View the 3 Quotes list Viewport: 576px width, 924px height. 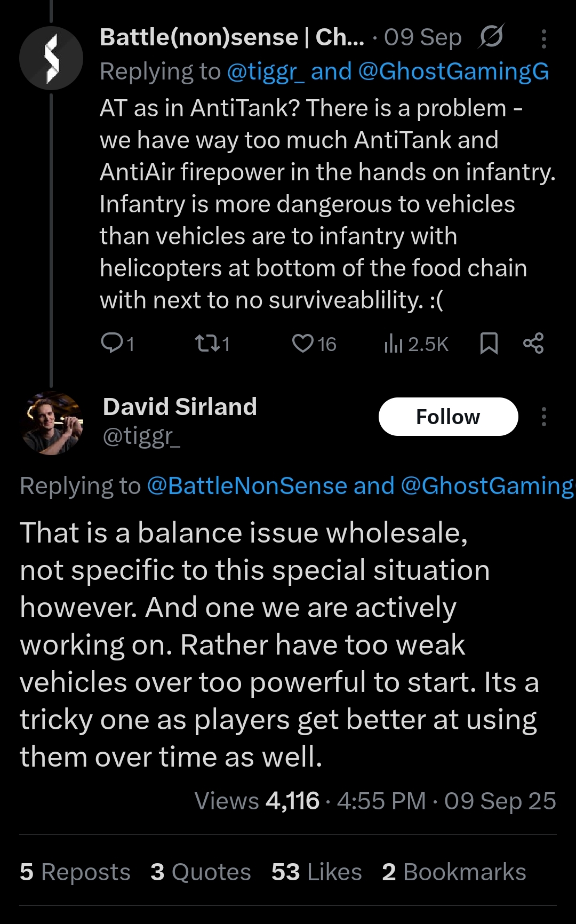click(x=201, y=872)
